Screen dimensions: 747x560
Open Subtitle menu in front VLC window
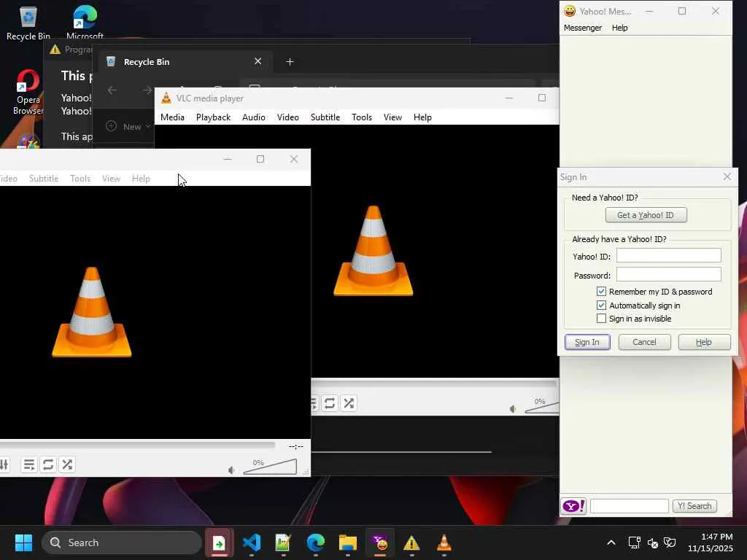(44, 179)
